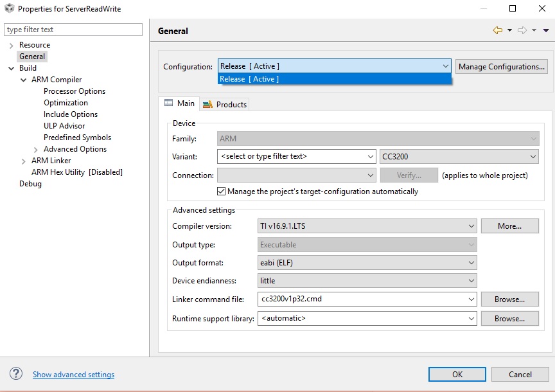Screen dimensions: 555x392
Task: Expand the ARM Linker tree node
Action: pos(24,161)
